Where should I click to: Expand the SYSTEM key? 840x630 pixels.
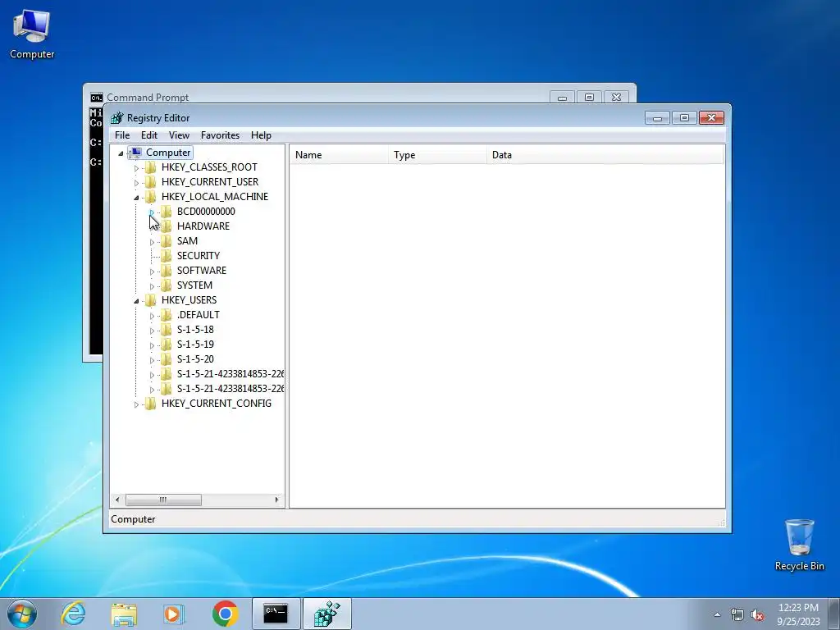point(152,286)
